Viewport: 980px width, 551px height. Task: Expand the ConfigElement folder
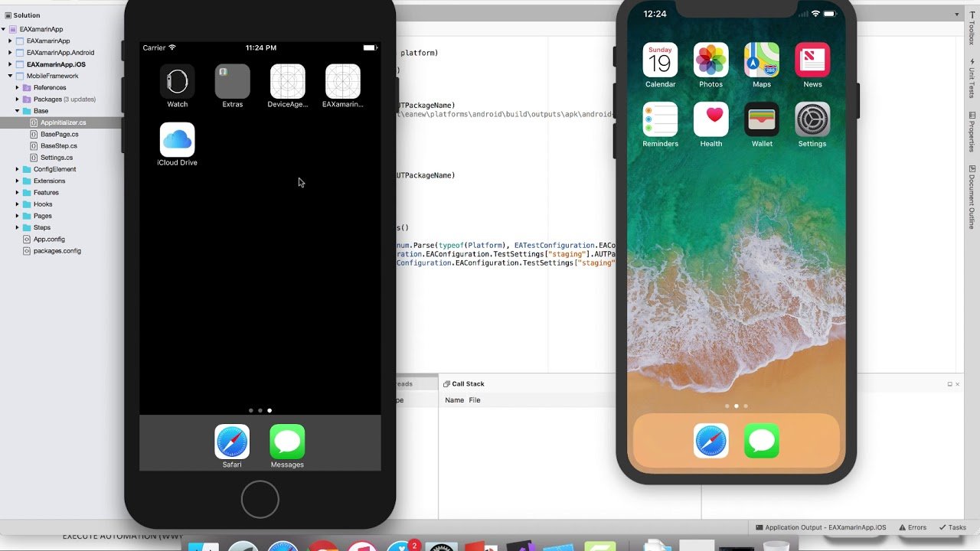point(18,169)
